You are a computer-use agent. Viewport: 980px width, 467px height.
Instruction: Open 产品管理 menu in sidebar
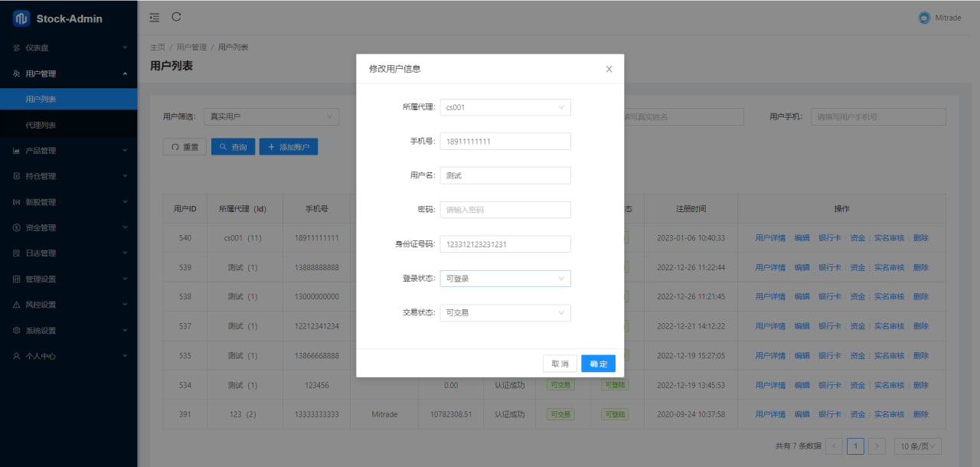pyautogui.click(x=68, y=151)
